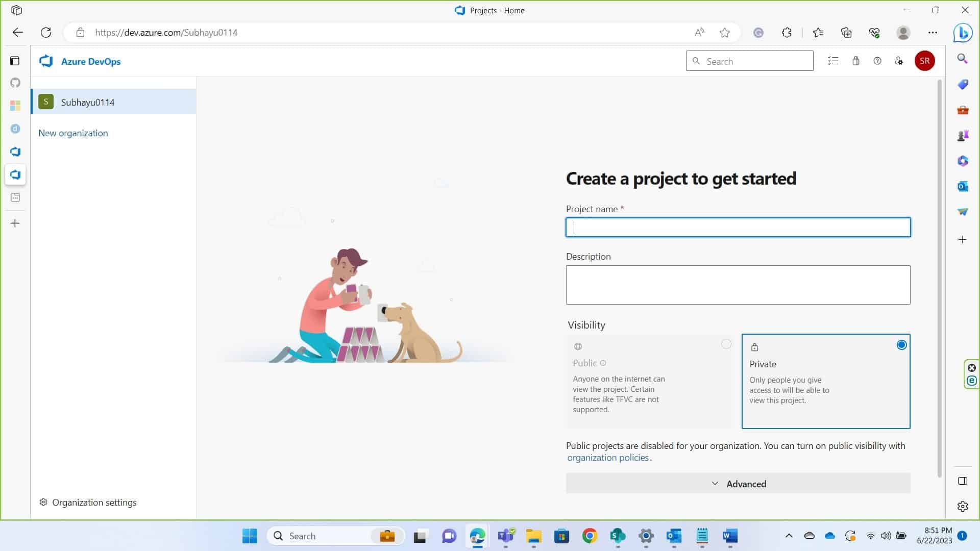Open the organization policies link
The image size is (980, 551).
[607, 458]
